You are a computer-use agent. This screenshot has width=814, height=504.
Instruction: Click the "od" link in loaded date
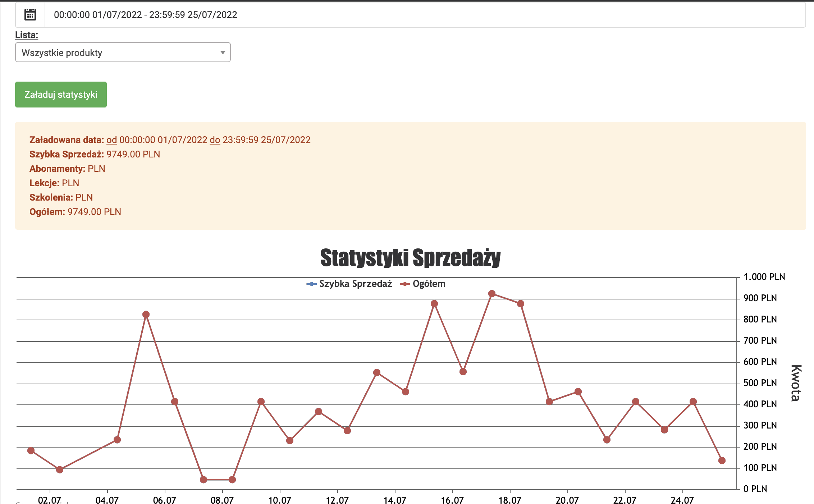click(111, 140)
